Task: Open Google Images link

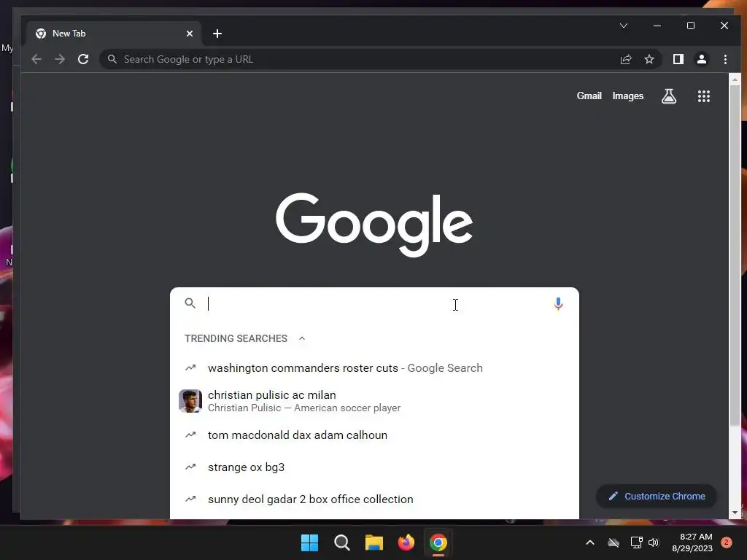Action: pos(628,96)
